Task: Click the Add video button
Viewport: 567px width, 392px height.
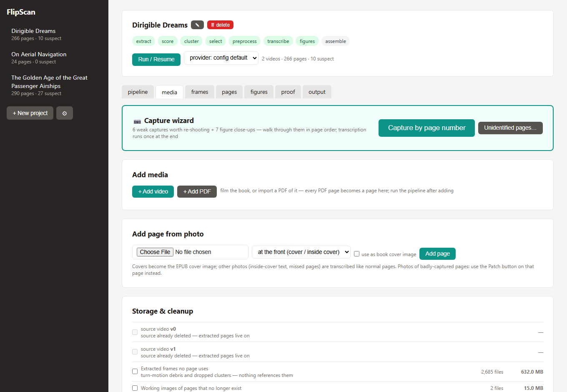Action: (x=153, y=191)
